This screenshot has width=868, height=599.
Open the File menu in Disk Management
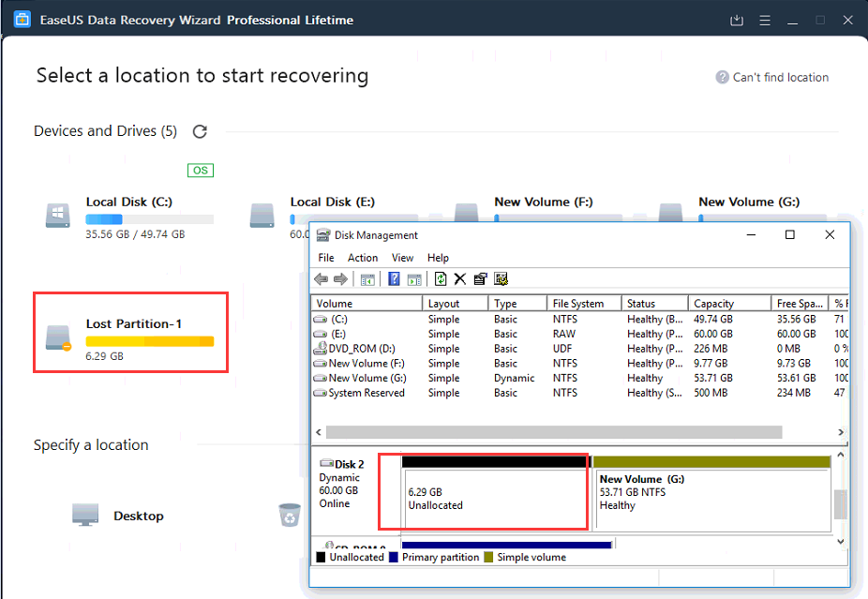click(x=326, y=258)
